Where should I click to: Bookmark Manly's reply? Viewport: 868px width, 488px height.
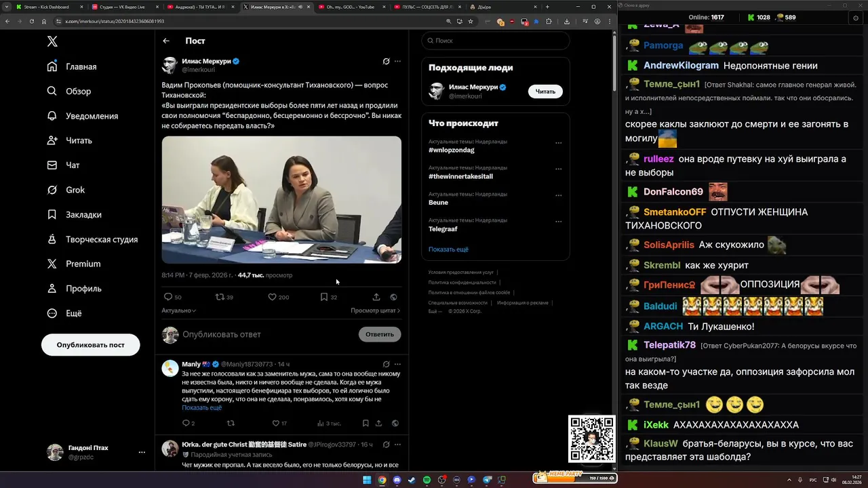click(366, 423)
